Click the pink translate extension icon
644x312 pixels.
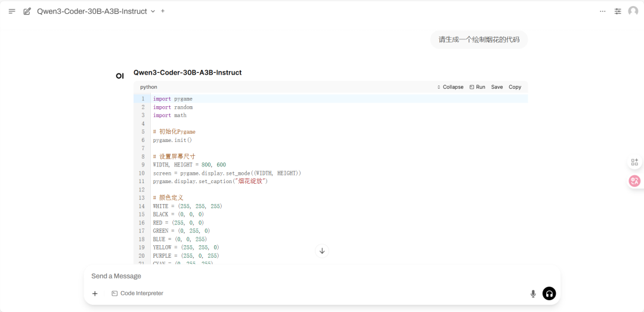[x=635, y=181]
